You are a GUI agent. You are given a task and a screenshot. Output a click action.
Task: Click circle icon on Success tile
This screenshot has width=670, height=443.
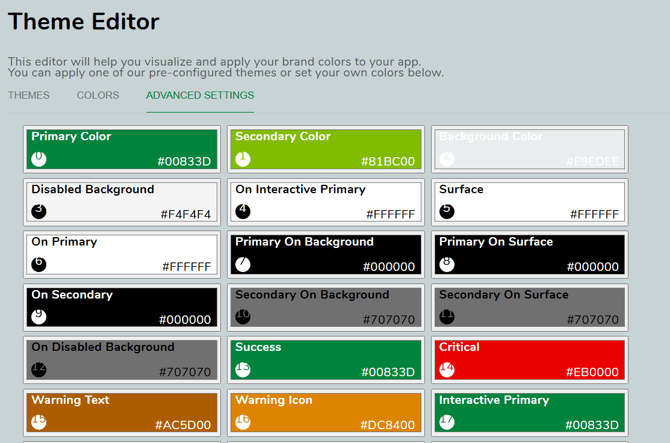tap(243, 369)
